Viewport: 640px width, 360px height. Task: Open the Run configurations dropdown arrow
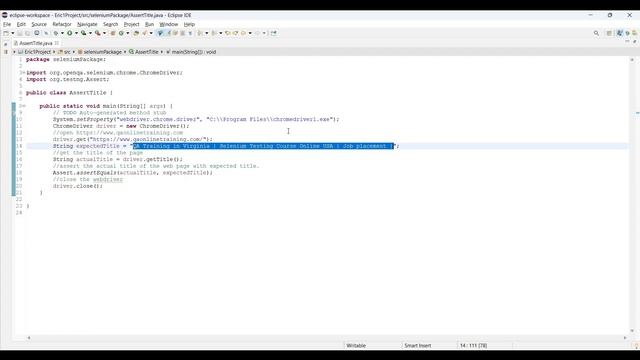pos(76,33)
